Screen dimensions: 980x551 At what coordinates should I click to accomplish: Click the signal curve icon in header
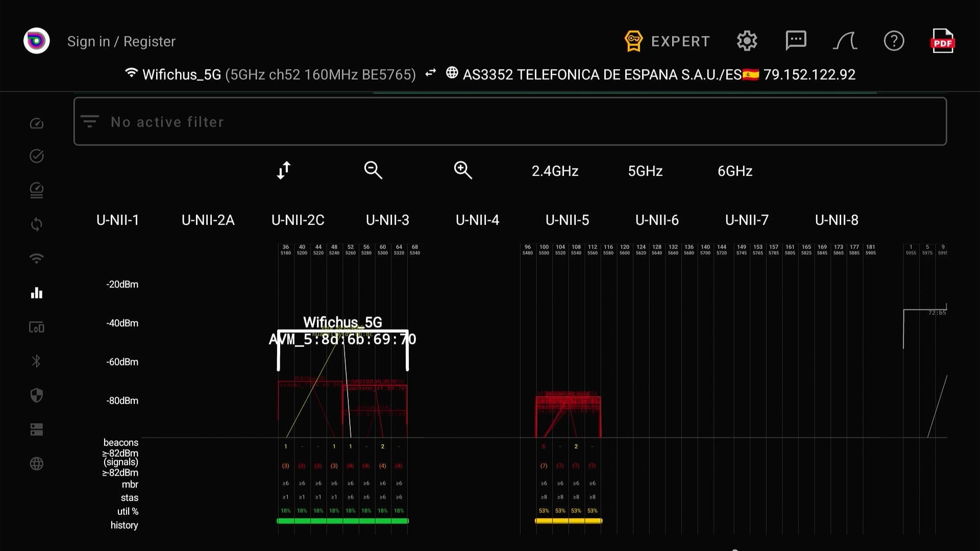click(x=845, y=41)
